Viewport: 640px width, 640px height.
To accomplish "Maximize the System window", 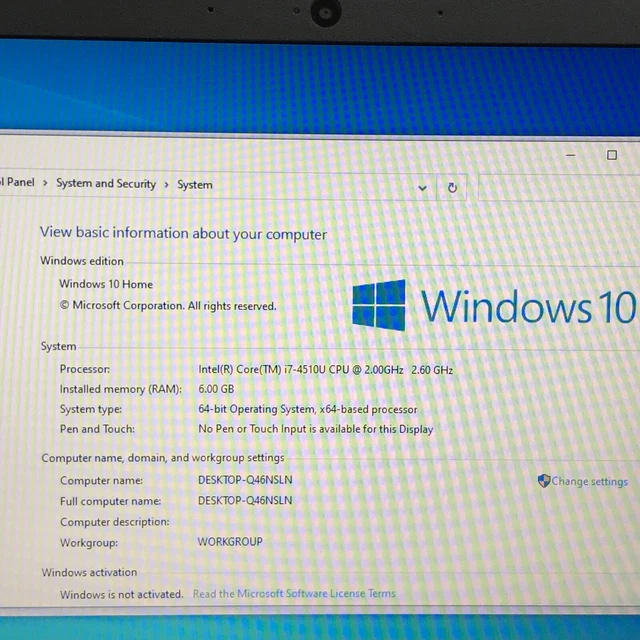I will point(611,155).
